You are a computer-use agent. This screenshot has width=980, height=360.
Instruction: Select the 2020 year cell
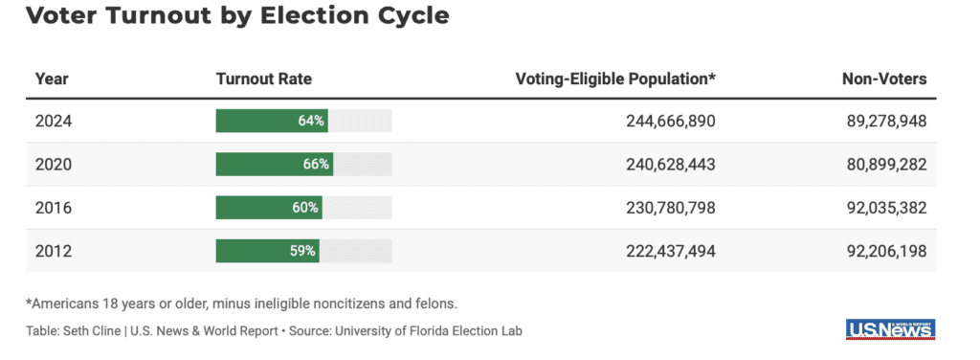[54, 165]
